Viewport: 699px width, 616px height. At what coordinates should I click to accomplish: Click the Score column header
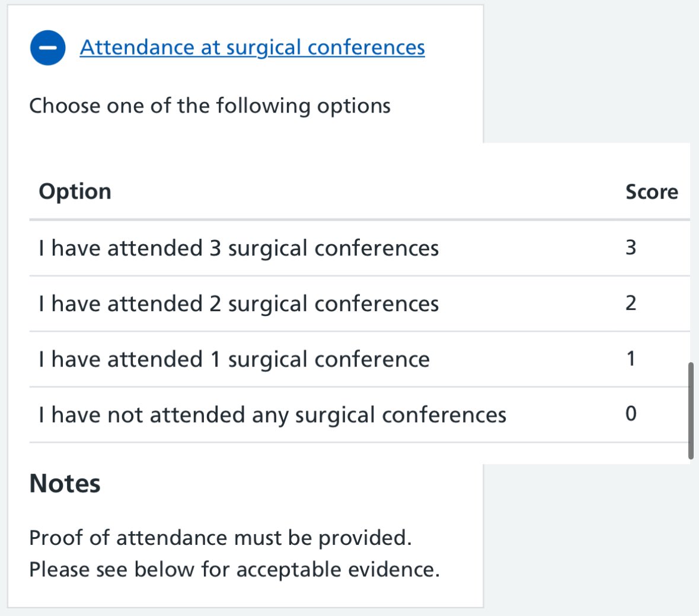click(651, 192)
